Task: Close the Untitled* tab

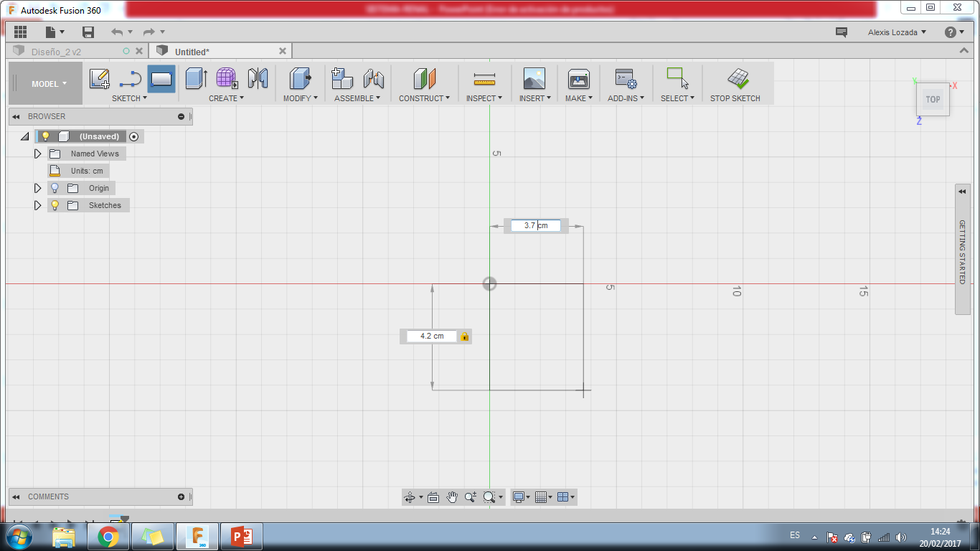Action: pyautogui.click(x=283, y=51)
